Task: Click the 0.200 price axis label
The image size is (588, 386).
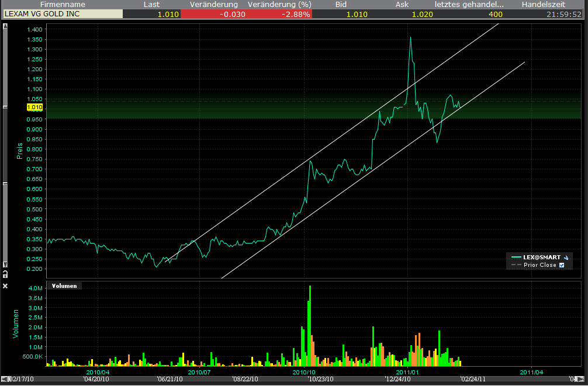Action: point(34,269)
